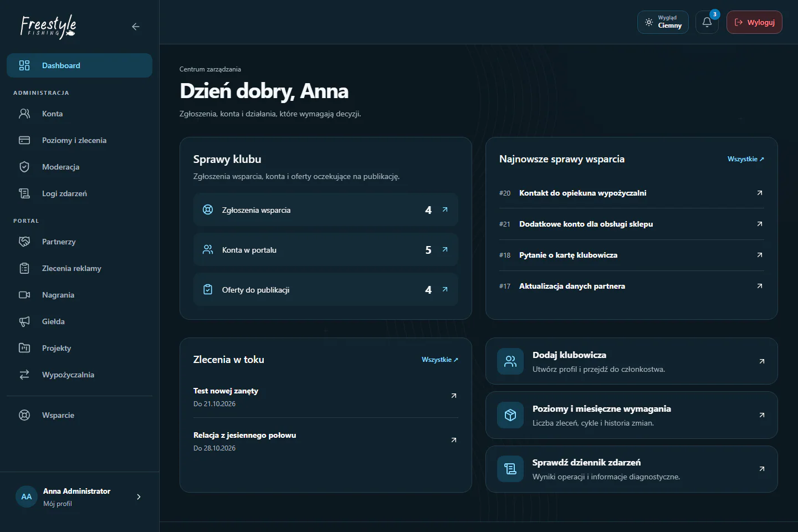The image size is (798, 532).
Task: Click the Freestyle Fishing logo
Action: point(48,27)
